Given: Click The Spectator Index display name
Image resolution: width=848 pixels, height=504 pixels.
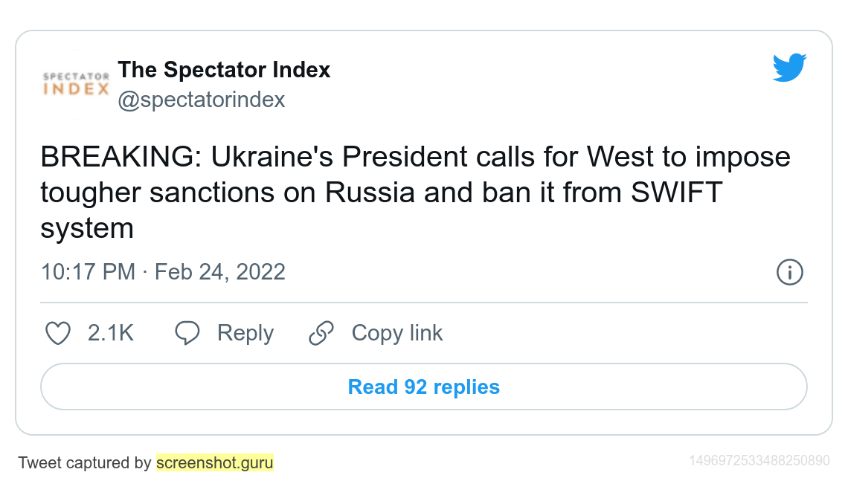Looking at the screenshot, I should click(x=224, y=70).
